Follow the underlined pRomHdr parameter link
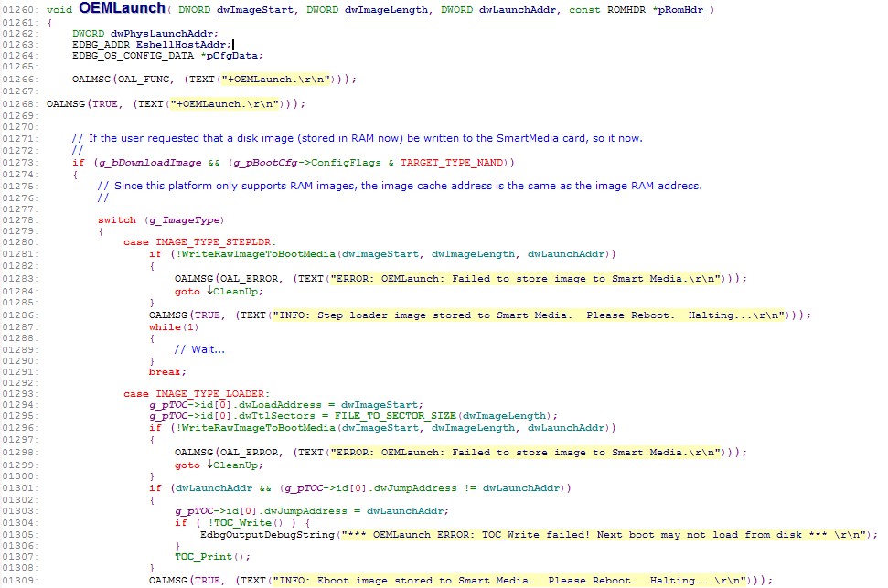This screenshot has width=888, height=588. pos(680,10)
